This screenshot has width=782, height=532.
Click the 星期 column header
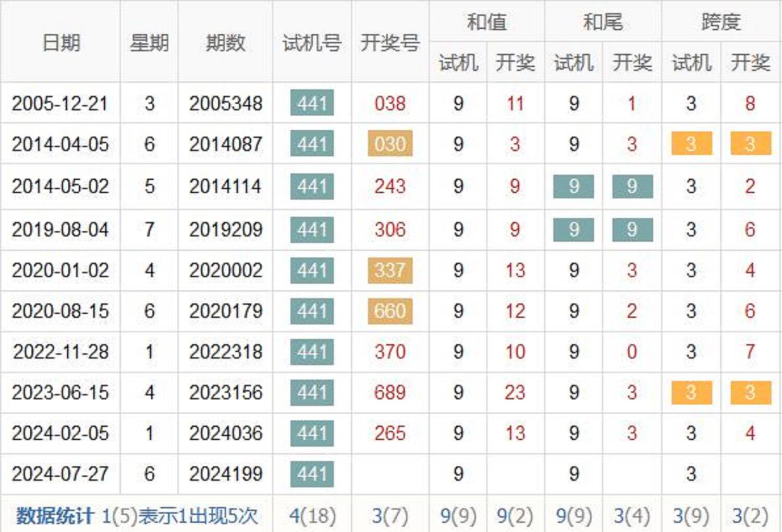(149, 42)
